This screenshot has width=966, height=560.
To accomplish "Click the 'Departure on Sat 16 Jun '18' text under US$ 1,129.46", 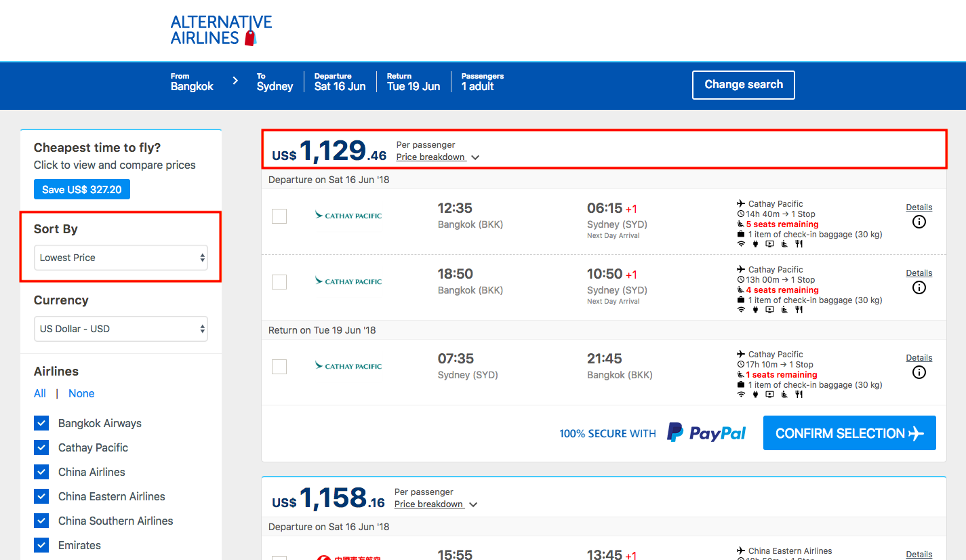I will (329, 180).
